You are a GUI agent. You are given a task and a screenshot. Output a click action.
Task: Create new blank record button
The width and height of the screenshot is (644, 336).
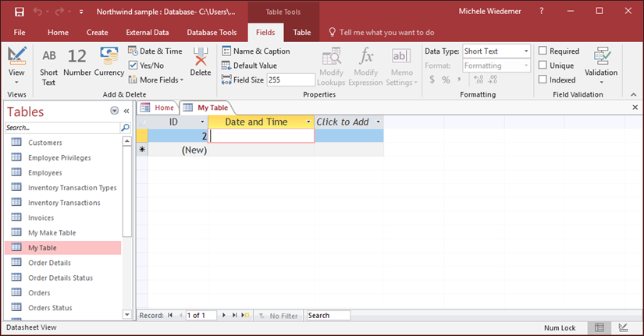tap(245, 315)
